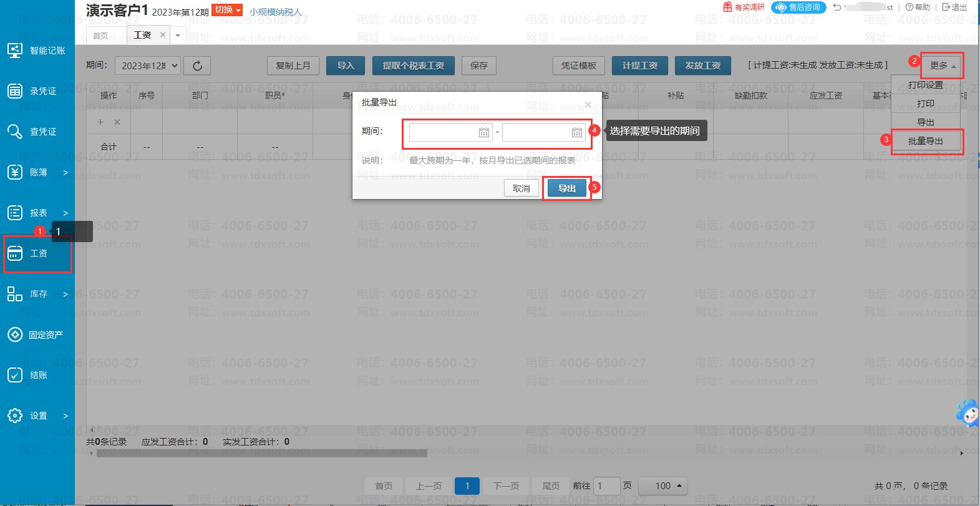The width and height of the screenshot is (980, 506).
Task: Click the 前往 page number input field
Action: (606, 485)
